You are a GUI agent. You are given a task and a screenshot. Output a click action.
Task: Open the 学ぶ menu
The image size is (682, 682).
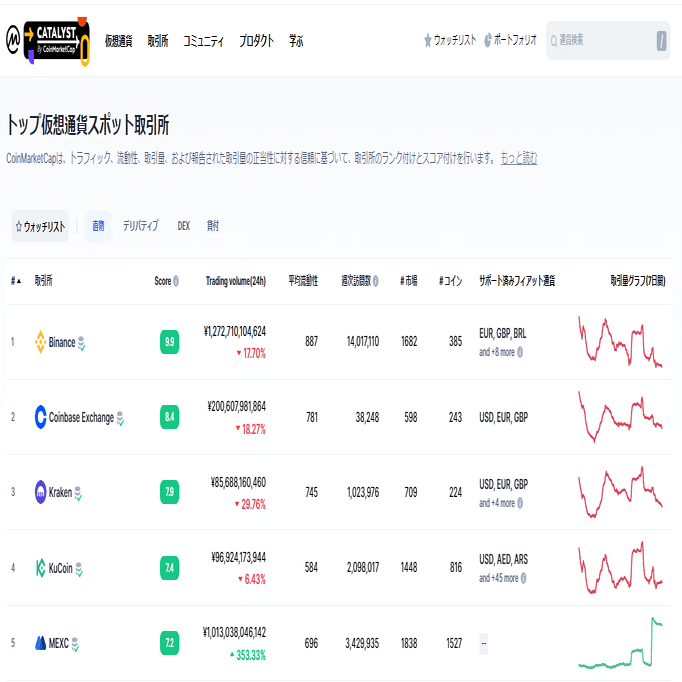pyautogui.click(x=296, y=41)
